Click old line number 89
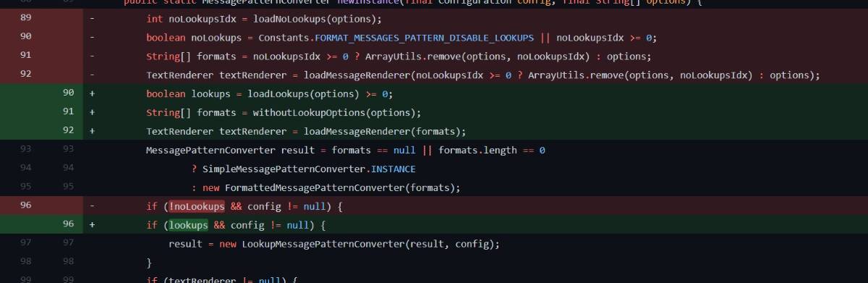 [x=26, y=19]
